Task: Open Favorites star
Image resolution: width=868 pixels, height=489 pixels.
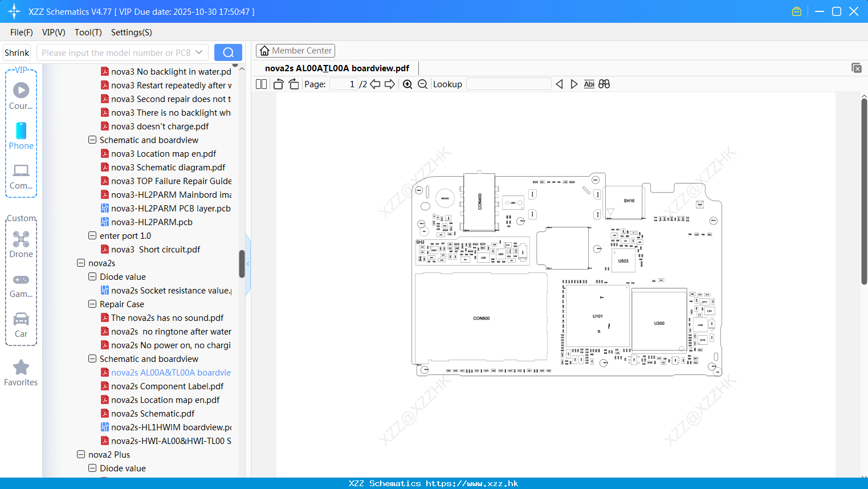Action: (x=21, y=373)
